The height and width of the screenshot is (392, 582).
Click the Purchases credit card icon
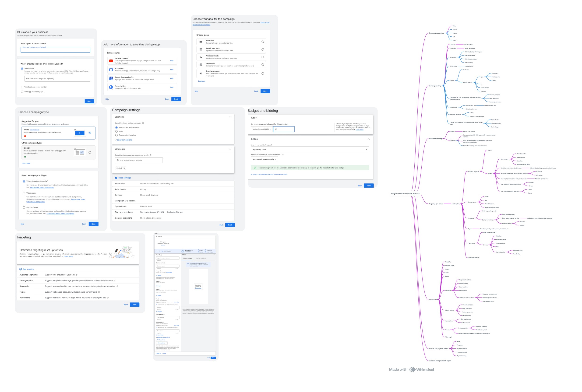(201, 42)
